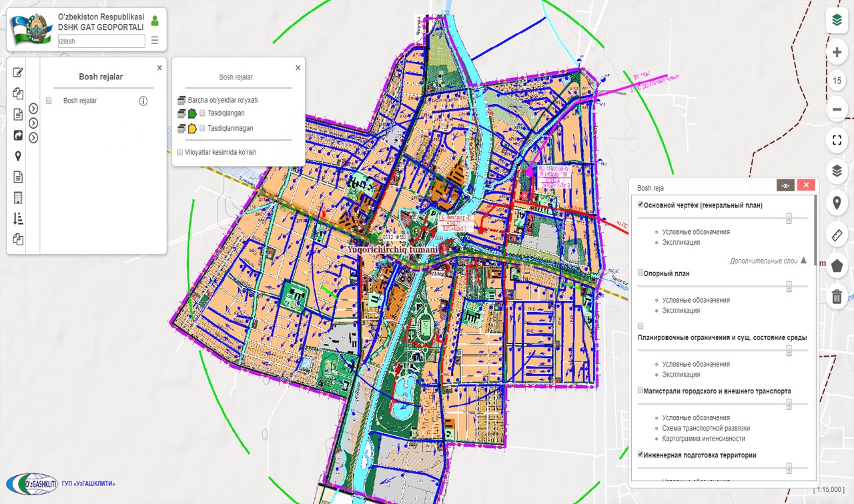Screen dimensions: 854x504
Task: Click the 1:15,000 scale readout
Action: point(830,490)
